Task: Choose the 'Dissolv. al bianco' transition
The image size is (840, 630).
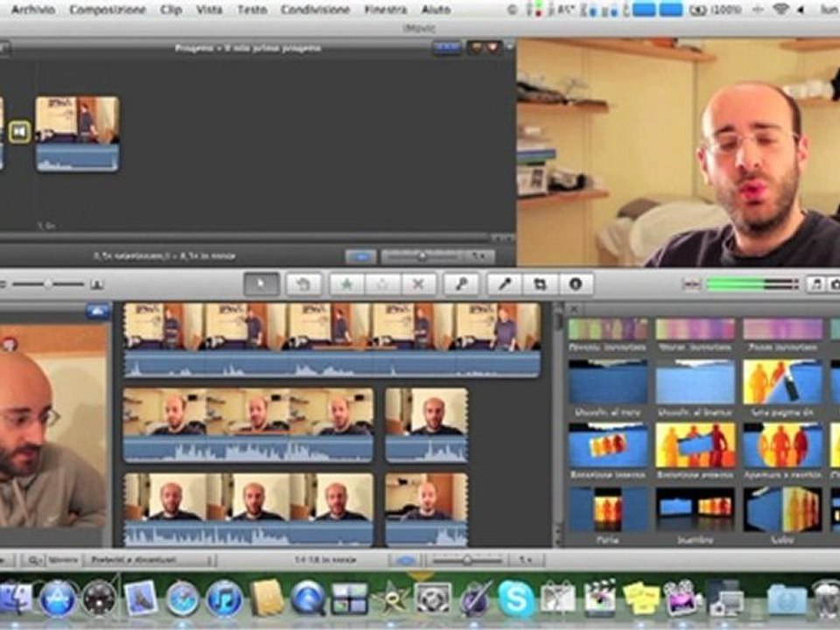Action: point(695,381)
